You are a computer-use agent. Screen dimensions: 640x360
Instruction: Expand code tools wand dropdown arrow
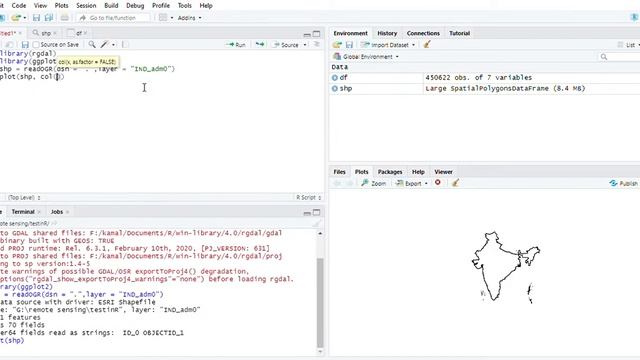coord(113,45)
